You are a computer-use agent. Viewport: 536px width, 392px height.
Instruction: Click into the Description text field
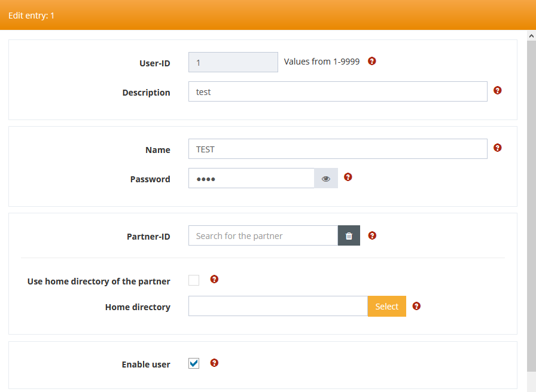(337, 92)
